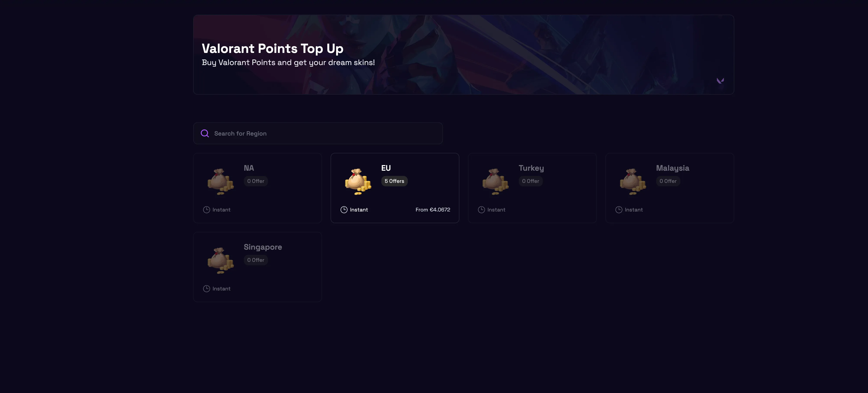Select the Singapore region card
This screenshot has height=393, width=868.
click(x=257, y=267)
